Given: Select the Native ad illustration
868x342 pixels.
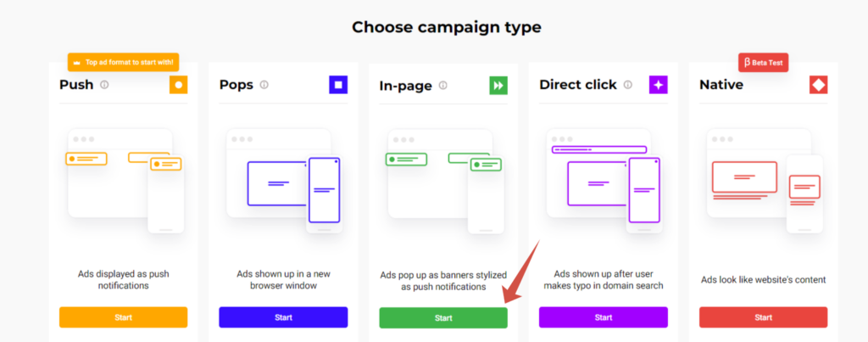Looking at the screenshot, I should tap(765, 181).
